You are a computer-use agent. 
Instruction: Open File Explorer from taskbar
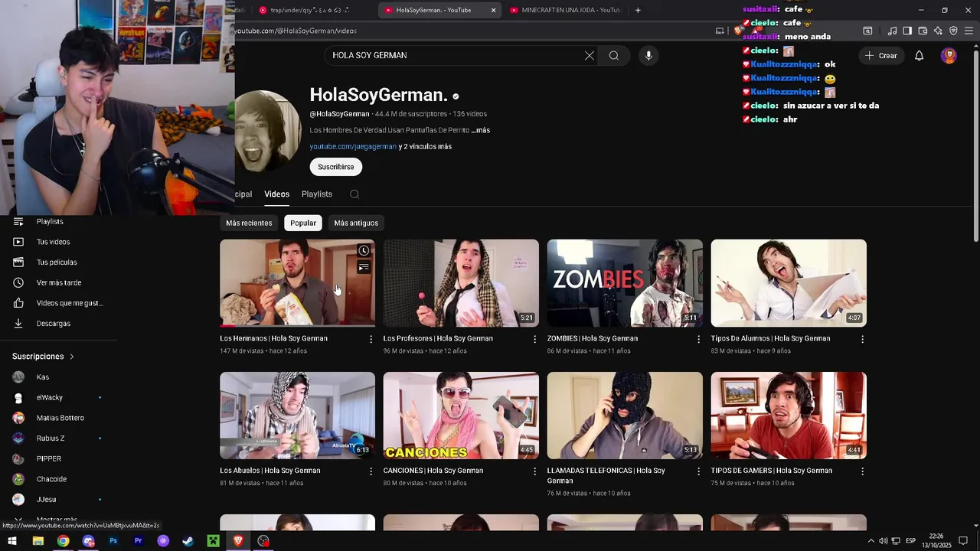(38, 541)
